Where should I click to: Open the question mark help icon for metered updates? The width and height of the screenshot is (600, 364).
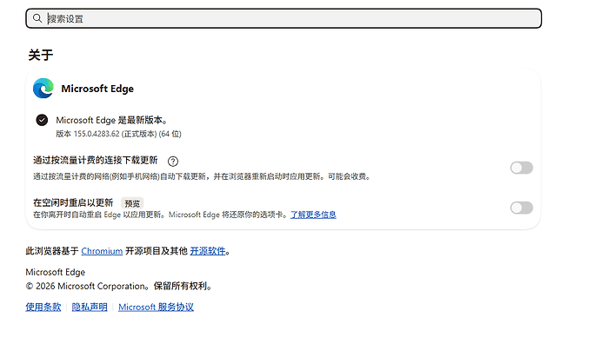tap(173, 162)
